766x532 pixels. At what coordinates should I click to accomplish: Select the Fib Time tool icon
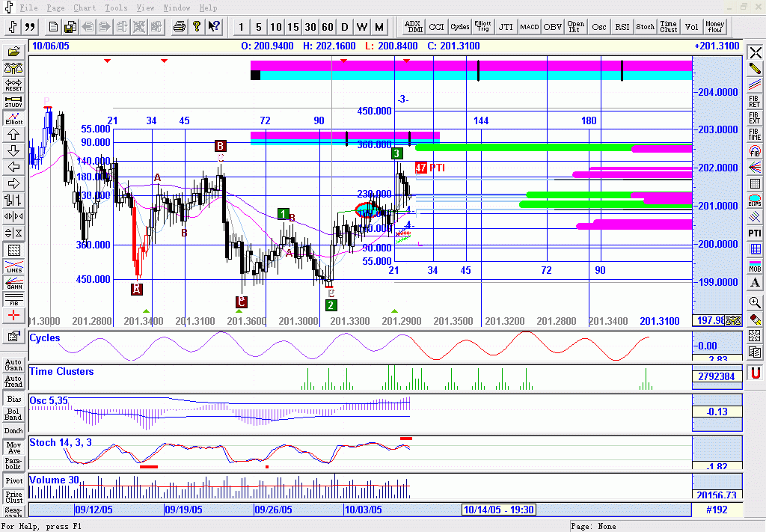755,134
